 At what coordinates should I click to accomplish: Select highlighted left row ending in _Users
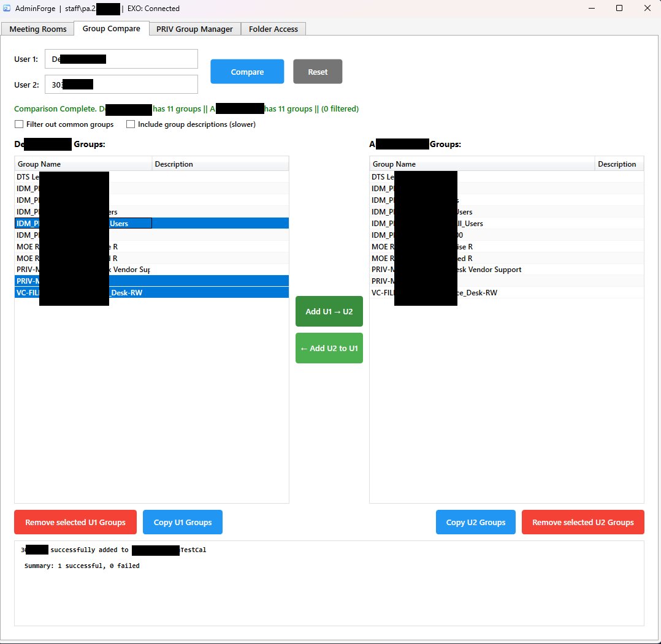click(x=152, y=223)
